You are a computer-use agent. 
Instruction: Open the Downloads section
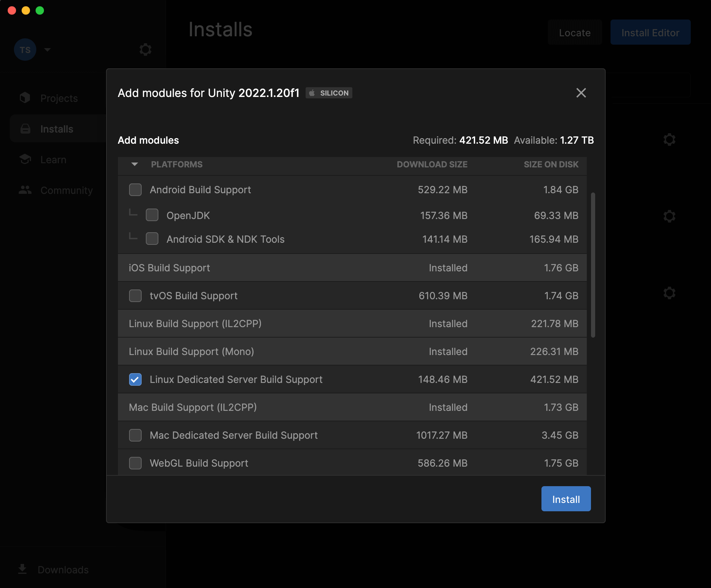coord(63,570)
